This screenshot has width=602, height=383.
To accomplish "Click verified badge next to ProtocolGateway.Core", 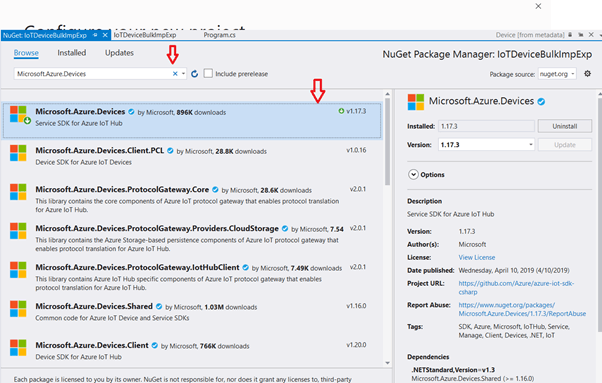I will [215, 190].
